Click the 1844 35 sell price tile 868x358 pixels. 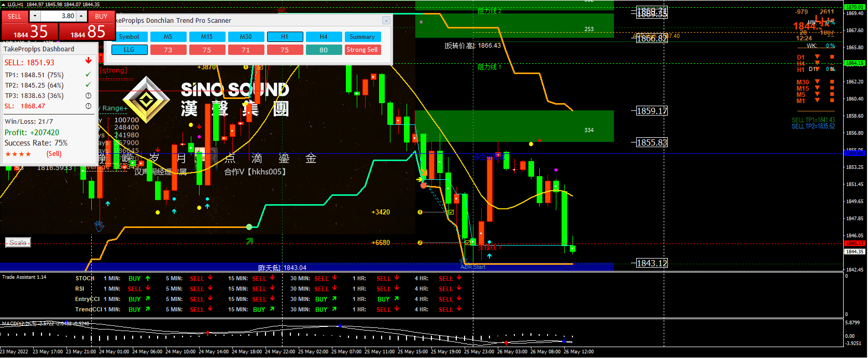[30, 32]
